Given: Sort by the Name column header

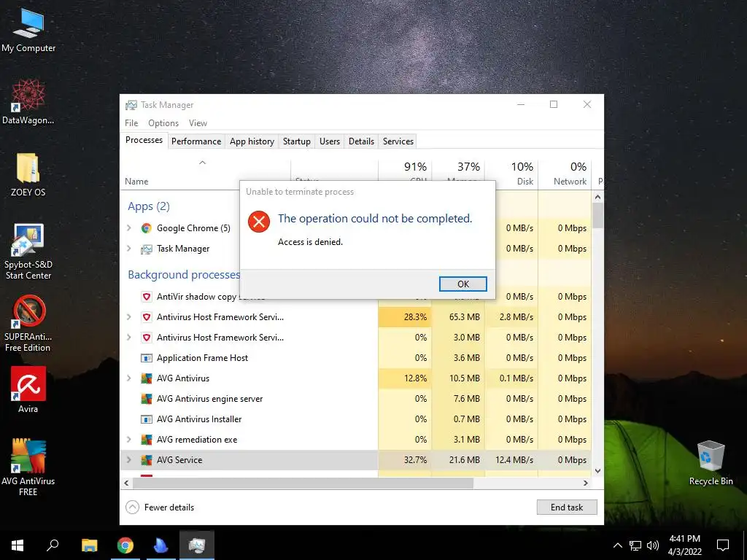Looking at the screenshot, I should (x=205, y=174).
